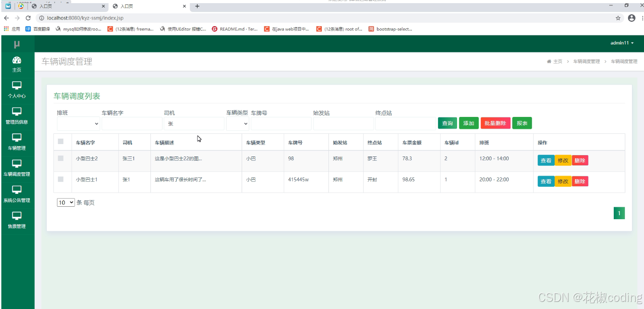The image size is (644, 309).
Task: Check the row checkbox for 小型巴士2
Action: 61,158
